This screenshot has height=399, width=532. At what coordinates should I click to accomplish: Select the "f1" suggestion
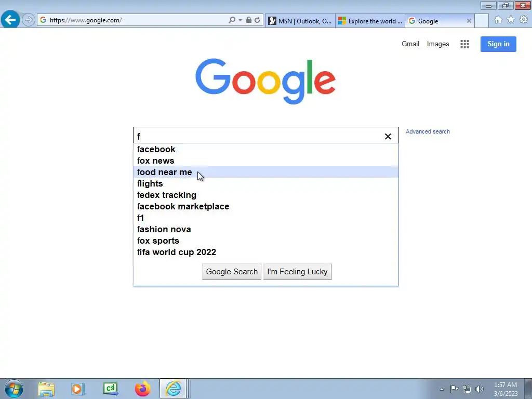(265, 218)
